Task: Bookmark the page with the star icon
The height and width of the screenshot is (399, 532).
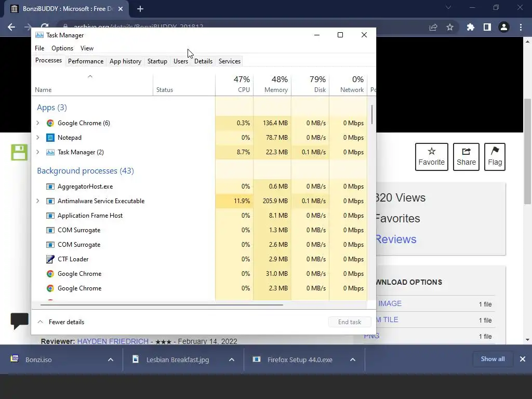Action: click(450, 27)
